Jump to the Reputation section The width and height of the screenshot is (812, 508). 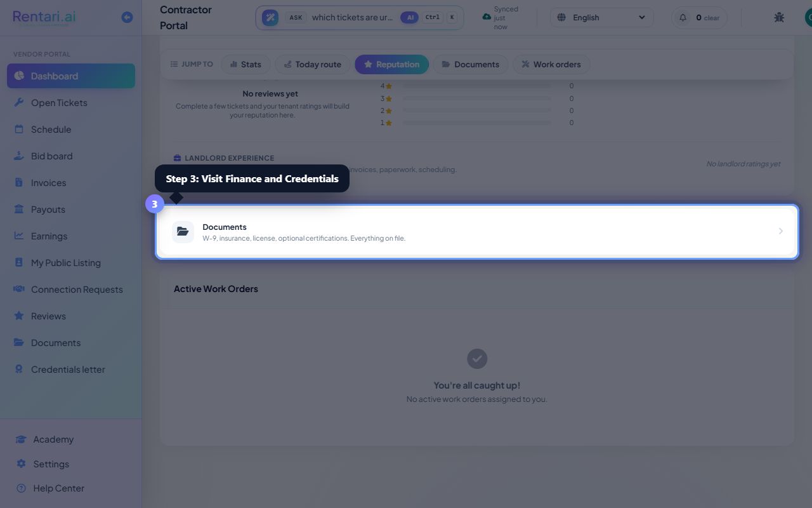(391, 64)
